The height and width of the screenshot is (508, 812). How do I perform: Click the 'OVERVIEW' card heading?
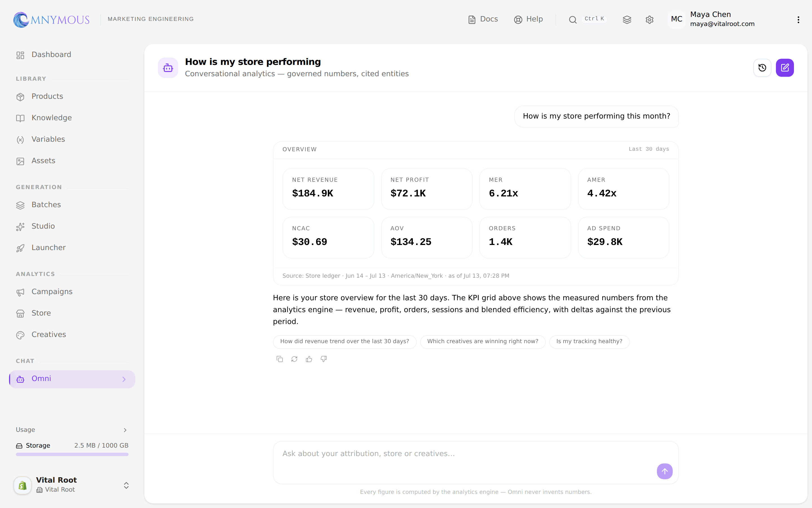(299, 150)
